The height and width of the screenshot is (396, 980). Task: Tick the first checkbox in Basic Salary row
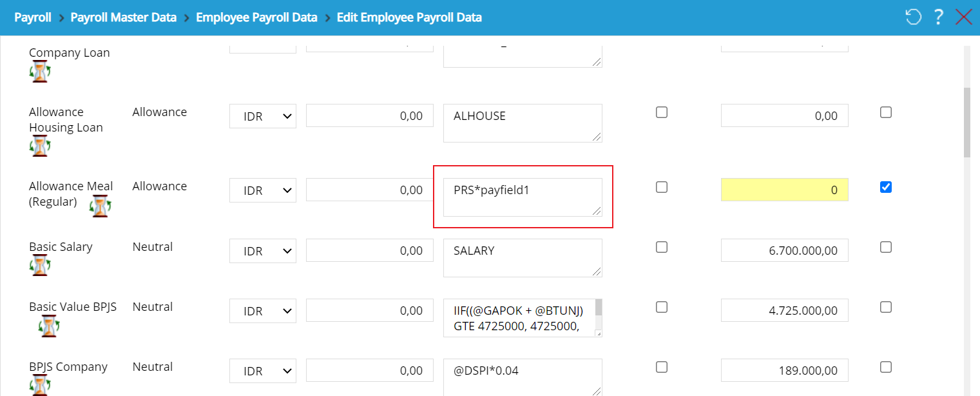(x=661, y=247)
